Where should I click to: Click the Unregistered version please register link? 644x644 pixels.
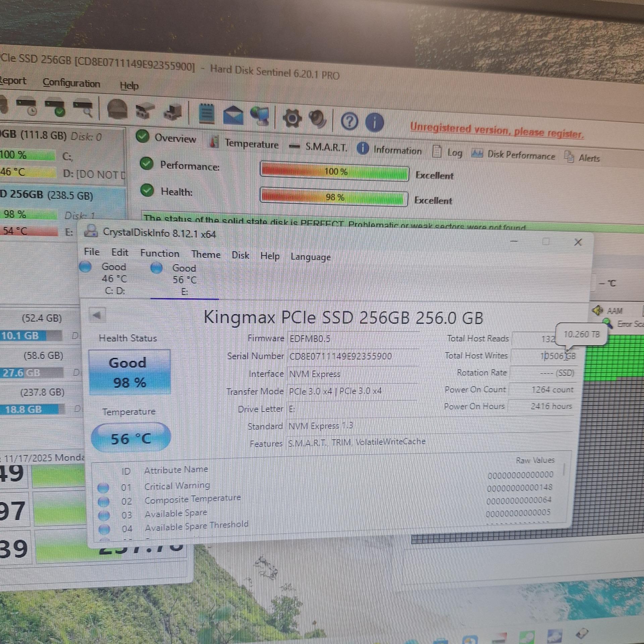tap(497, 131)
